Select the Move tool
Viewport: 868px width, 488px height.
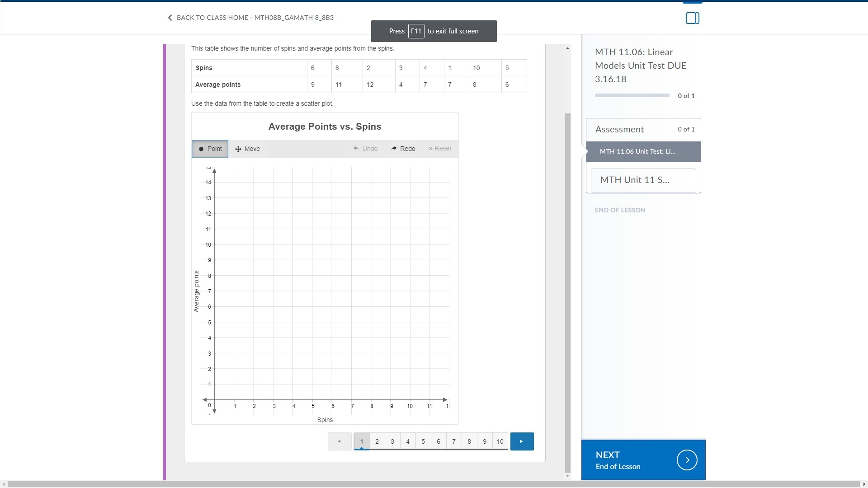tap(247, 149)
